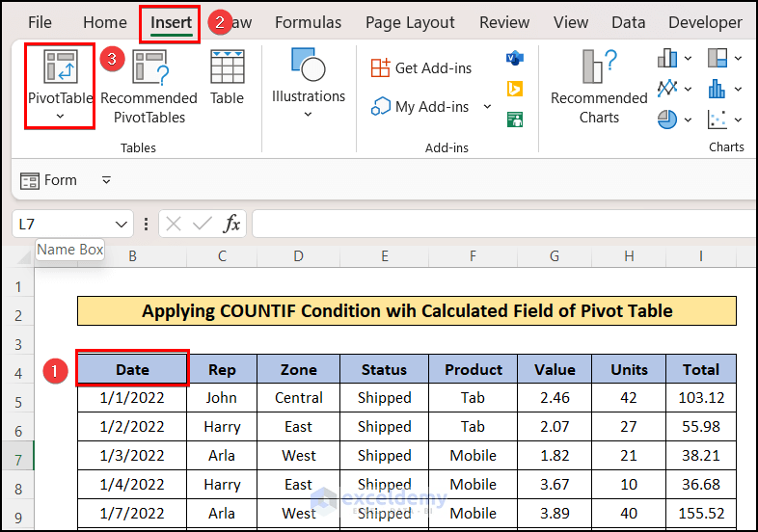758x532 pixels.
Task: Insert a Table from the Tables group
Action: point(228,77)
